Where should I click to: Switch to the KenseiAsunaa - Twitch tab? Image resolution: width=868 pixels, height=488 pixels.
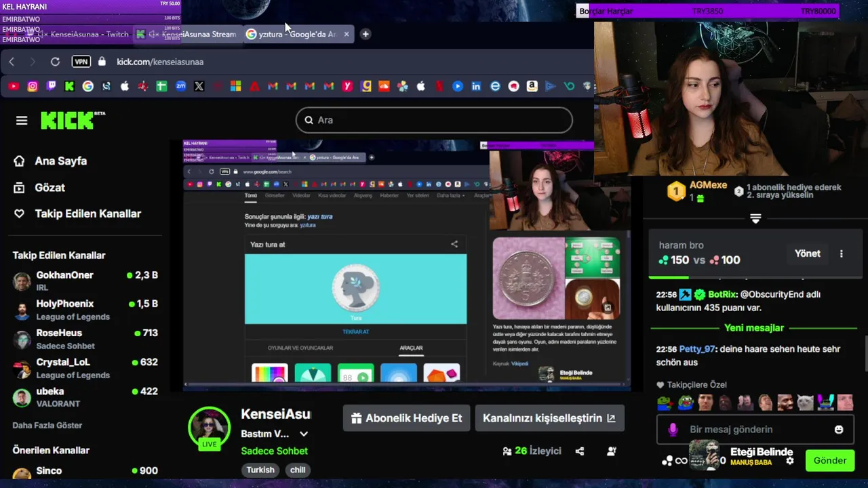coord(83,34)
